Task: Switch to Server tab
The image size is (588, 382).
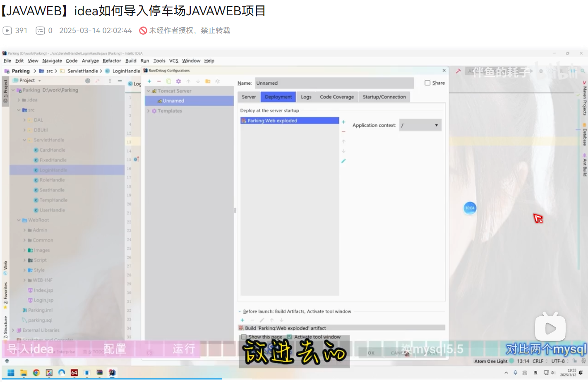Action: click(249, 97)
